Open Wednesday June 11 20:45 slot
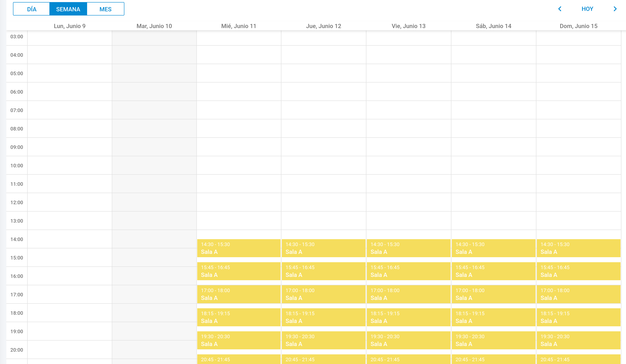The image size is (626, 364). pos(238,359)
